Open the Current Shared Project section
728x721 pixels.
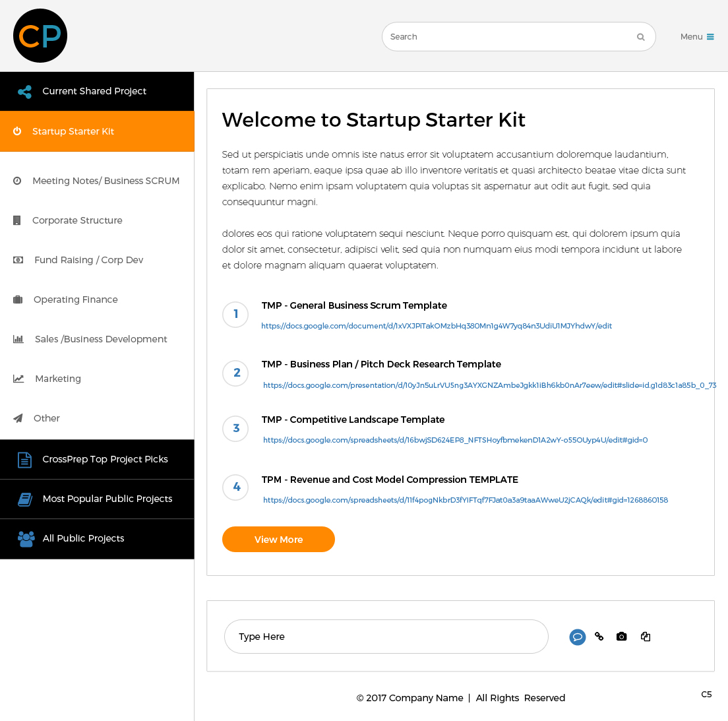pyautogui.click(x=97, y=92)
